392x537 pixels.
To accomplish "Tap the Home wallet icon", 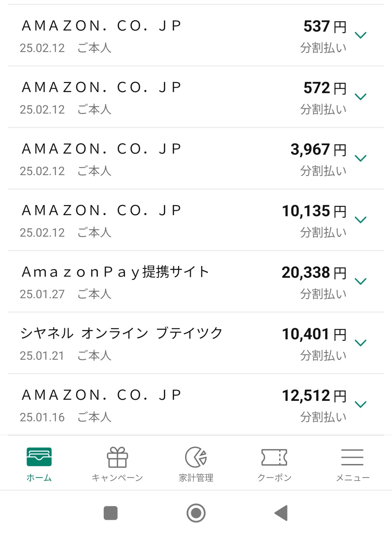I will tap(39, 457).
